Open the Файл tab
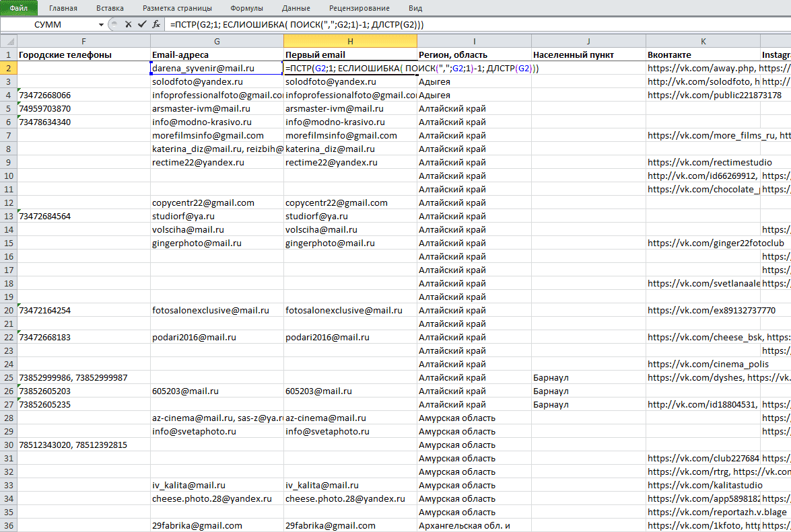791x532 pixels. (19, 8)
